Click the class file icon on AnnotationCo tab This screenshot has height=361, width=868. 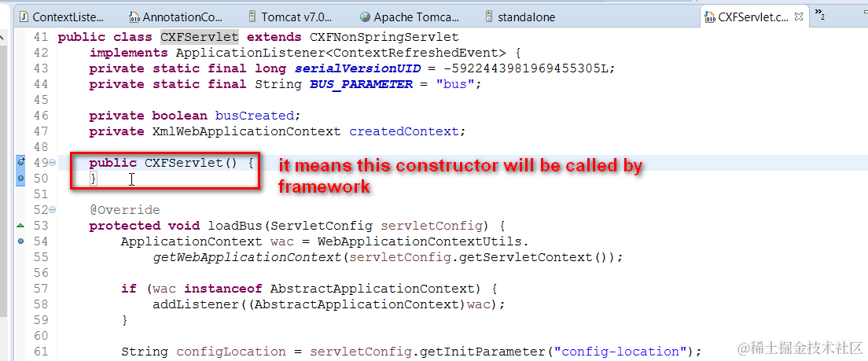(134, 17)
